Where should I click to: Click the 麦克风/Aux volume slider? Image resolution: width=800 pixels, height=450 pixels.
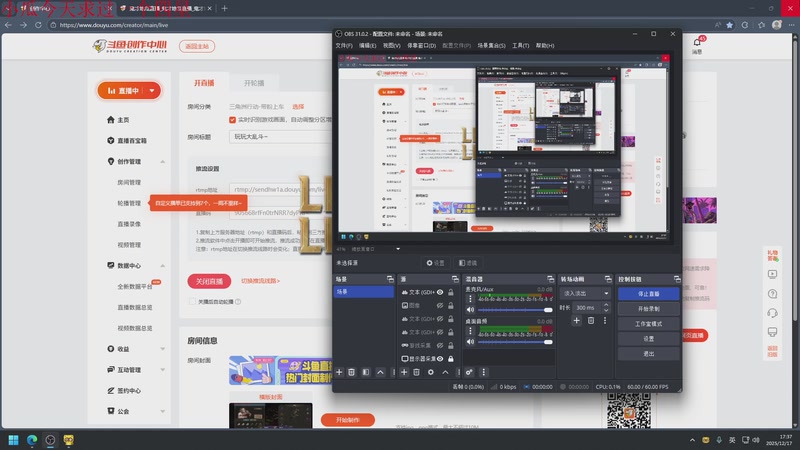515,310
